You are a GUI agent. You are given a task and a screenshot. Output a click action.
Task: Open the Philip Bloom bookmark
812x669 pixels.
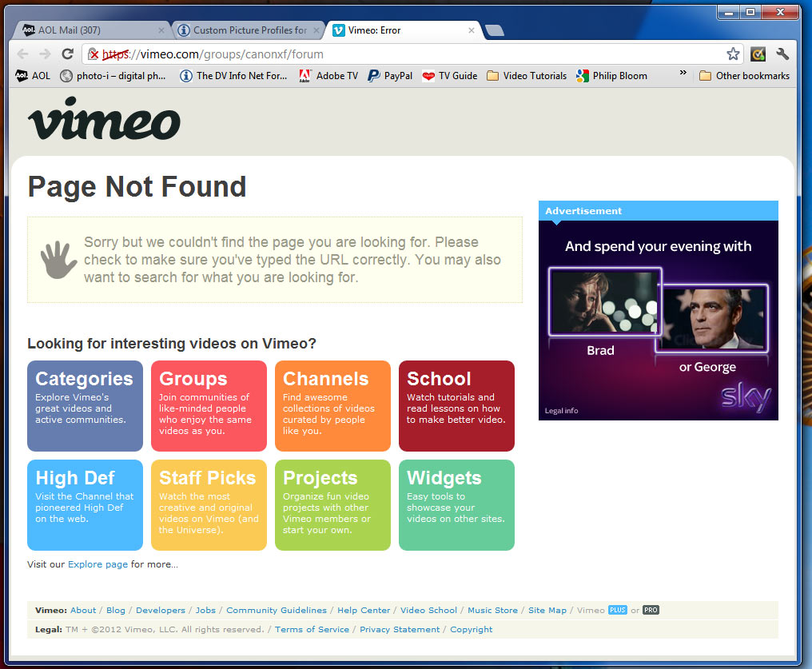click(x=611, y=76)
